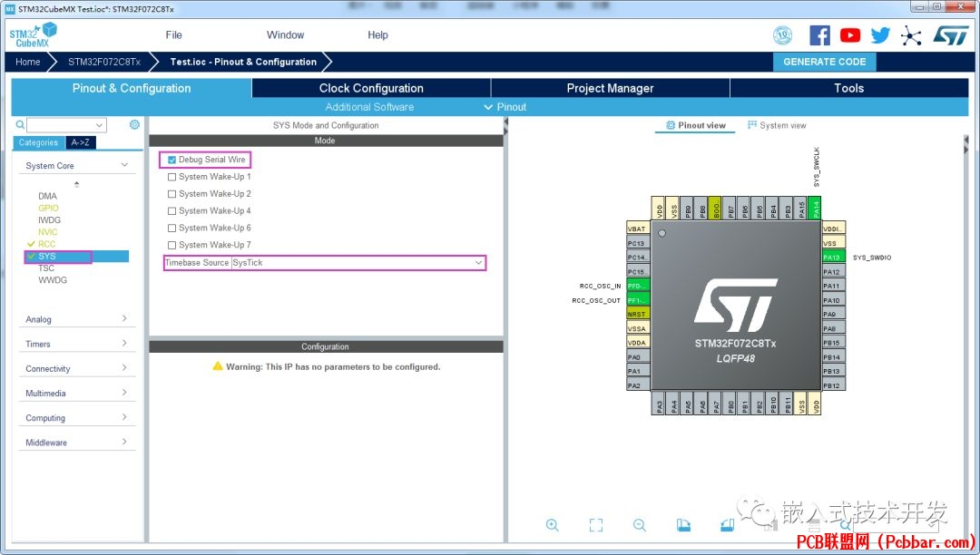Select the BOOT0 pin on the chip
This screenshot has height=555, width=980.
point(716,208)
